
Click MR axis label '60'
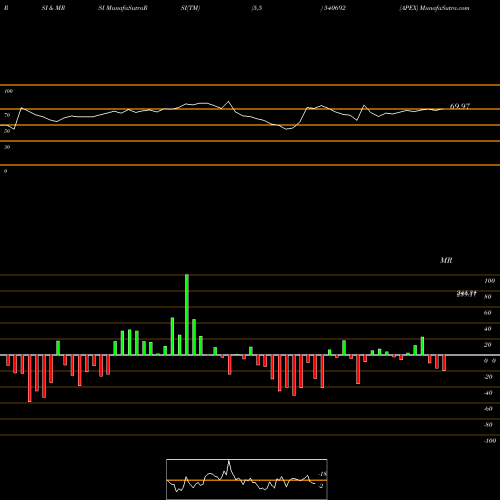pyautogui.click(x=488, y=313)
